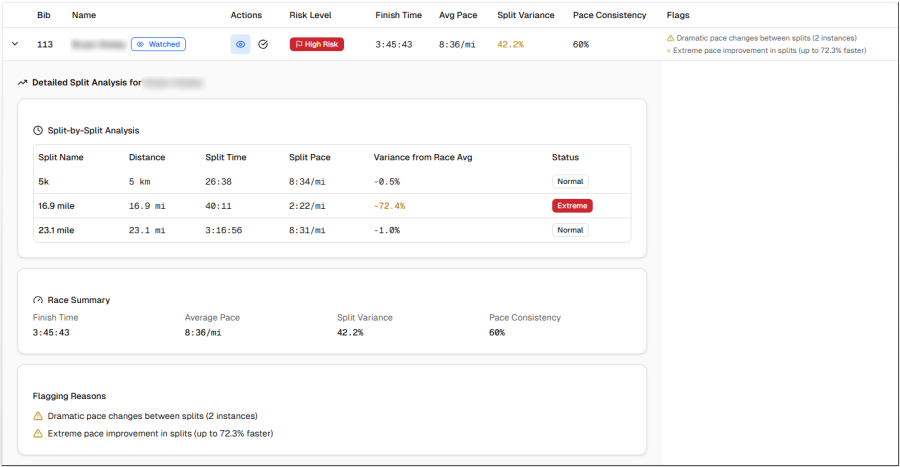Image resolution: width=900 pixels, height=467 pixels.
Task: Click the Pace Consistency column header
Action: click(609, 15)
